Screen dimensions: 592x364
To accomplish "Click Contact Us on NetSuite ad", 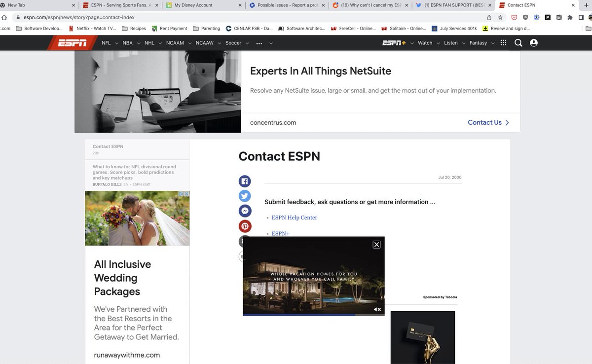I will tap(488, 122).
